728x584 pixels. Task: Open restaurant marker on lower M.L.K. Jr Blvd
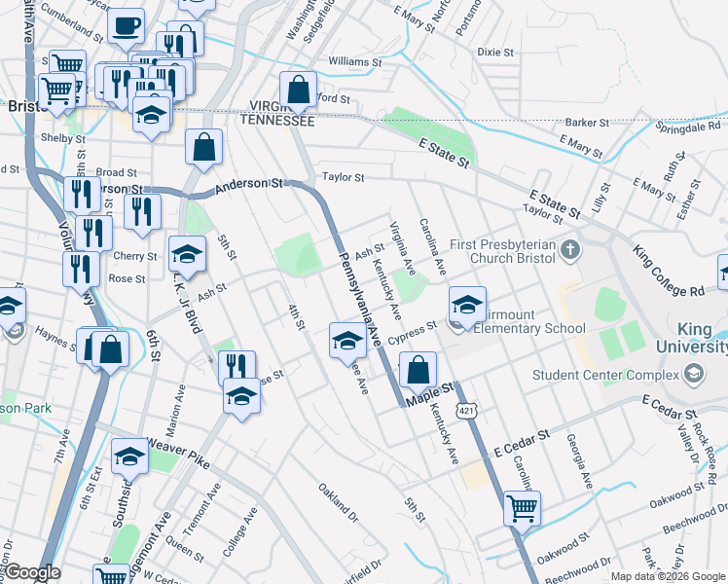pos(237,367)
